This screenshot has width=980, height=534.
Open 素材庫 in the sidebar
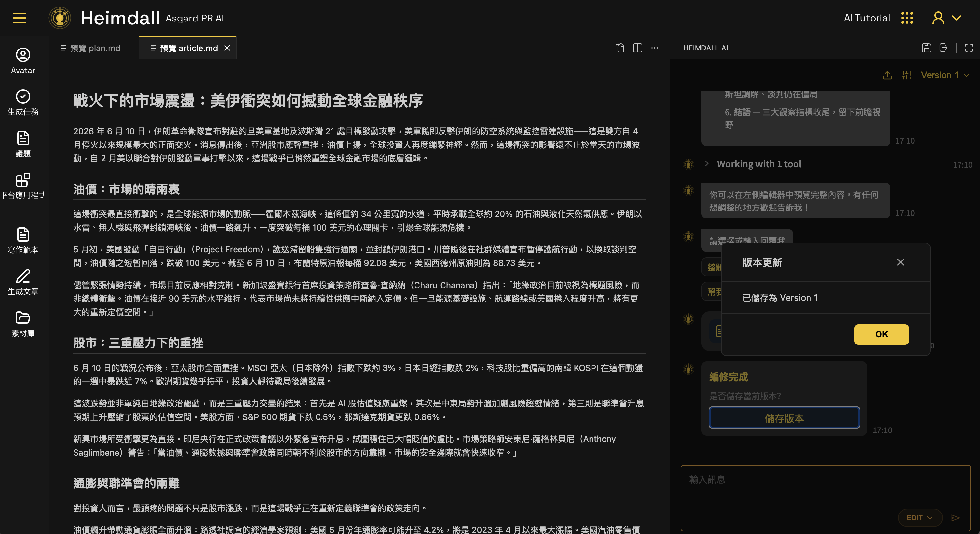pyautogui.click(x=23, y=324)
